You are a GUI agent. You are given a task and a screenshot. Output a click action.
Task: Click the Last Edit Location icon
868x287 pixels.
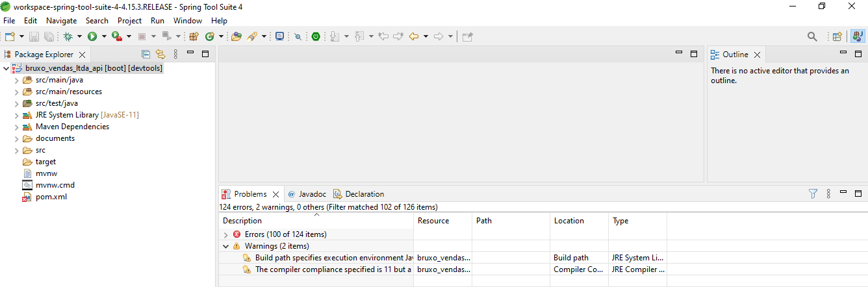tap(383, 36)
